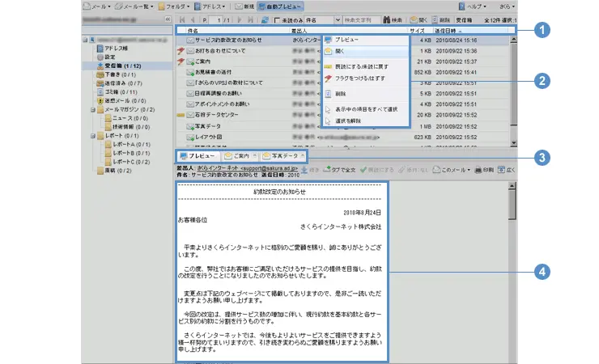The width and height of the screenshot is (599, 364).
Task: Switch to the 写真データ tab
Action: coord(284,154)
